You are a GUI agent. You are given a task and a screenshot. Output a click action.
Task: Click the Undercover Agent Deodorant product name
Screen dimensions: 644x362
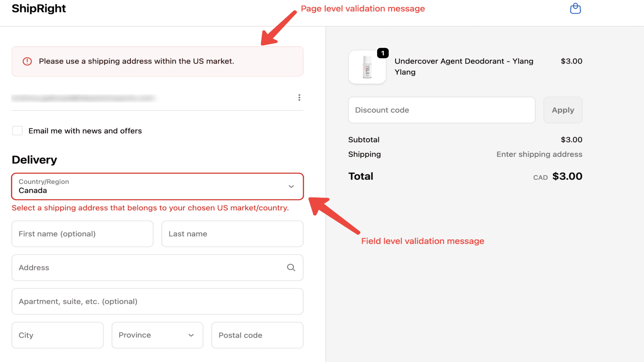tap(464, 66)
